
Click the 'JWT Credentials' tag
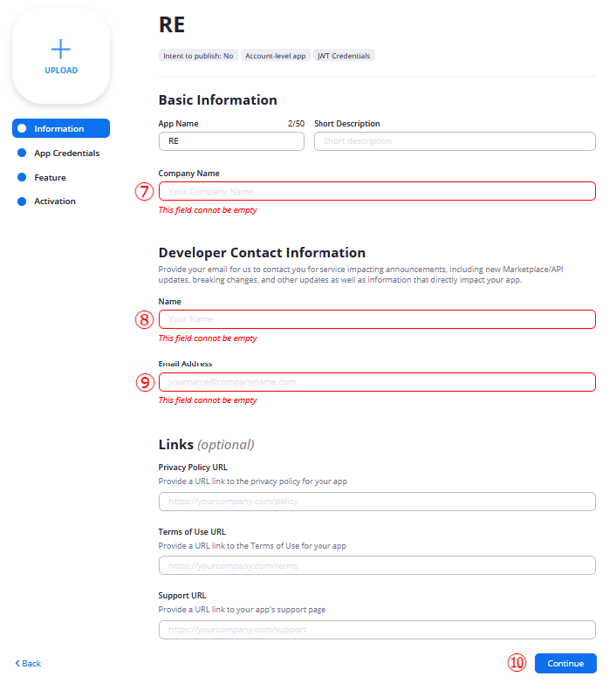(344, 56)
